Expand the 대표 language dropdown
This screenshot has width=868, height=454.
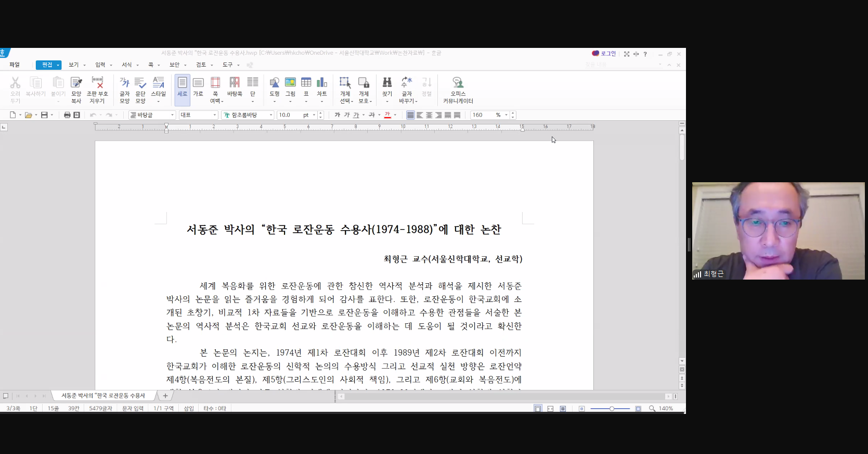(214, 115)
